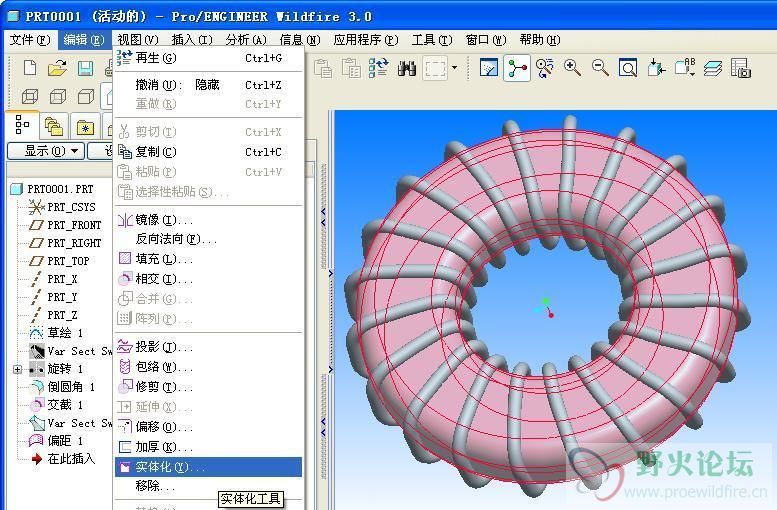Toggle the spin center icon
This screenshot has width=777, height=510.
517,68
